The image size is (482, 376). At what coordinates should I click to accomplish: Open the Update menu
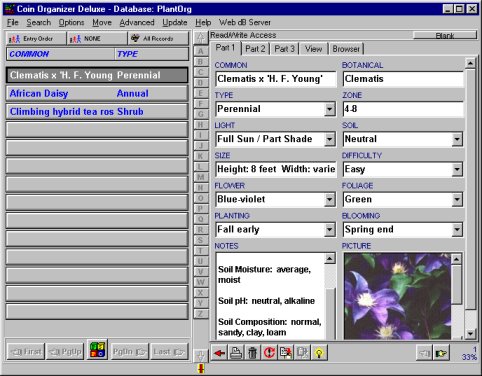tap(175, 23)
